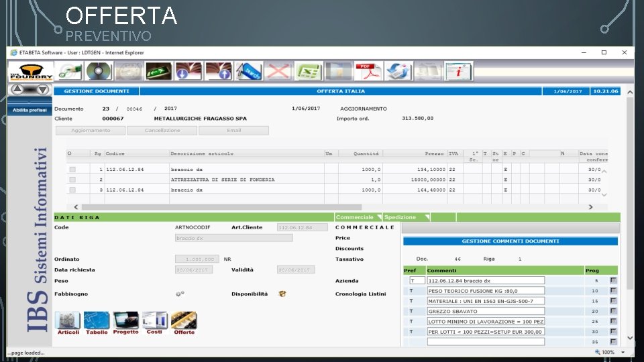Viewport: 644px width, 362px height.
Task: Click the Abilita prefissi button
Action: pyautogui.click(x=30, y=110)
